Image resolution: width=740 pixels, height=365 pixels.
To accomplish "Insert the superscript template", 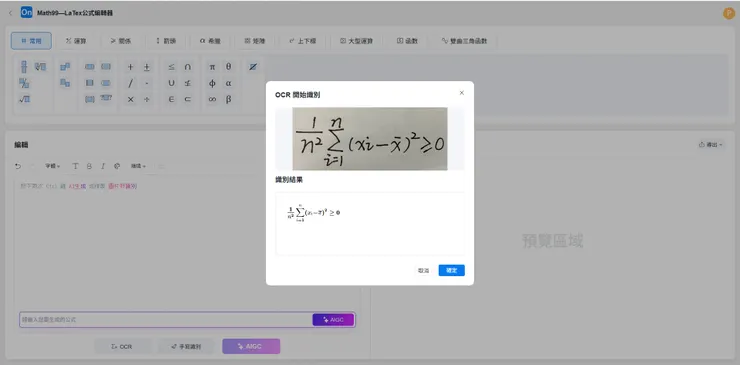I will pos(65,67).
